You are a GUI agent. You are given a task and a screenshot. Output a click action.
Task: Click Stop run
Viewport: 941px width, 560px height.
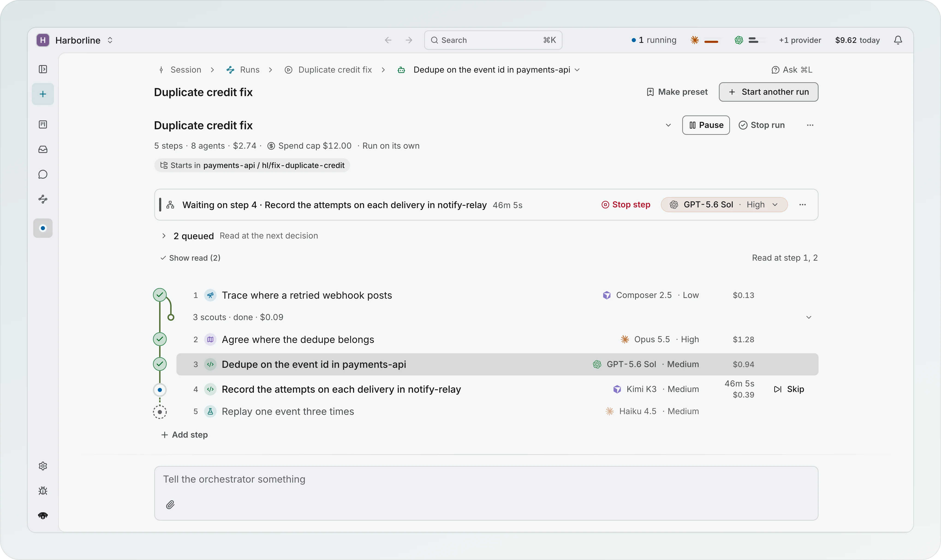[x=762, y=125]
